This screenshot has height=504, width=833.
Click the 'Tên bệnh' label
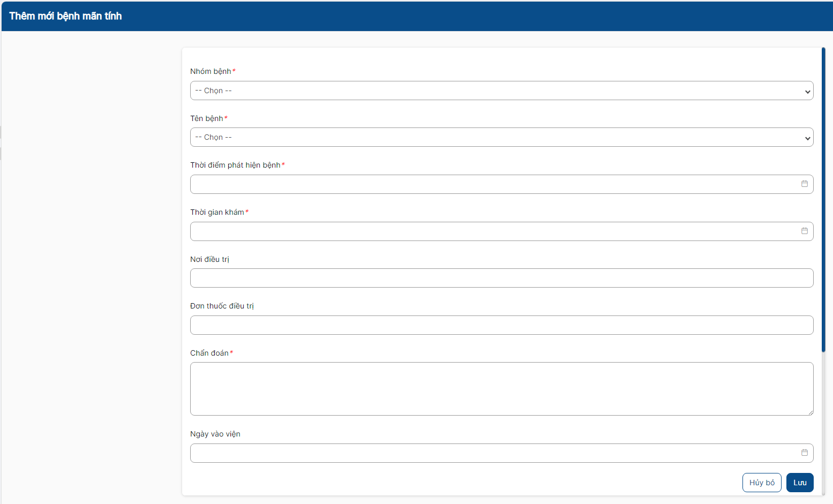coord(206,118)
